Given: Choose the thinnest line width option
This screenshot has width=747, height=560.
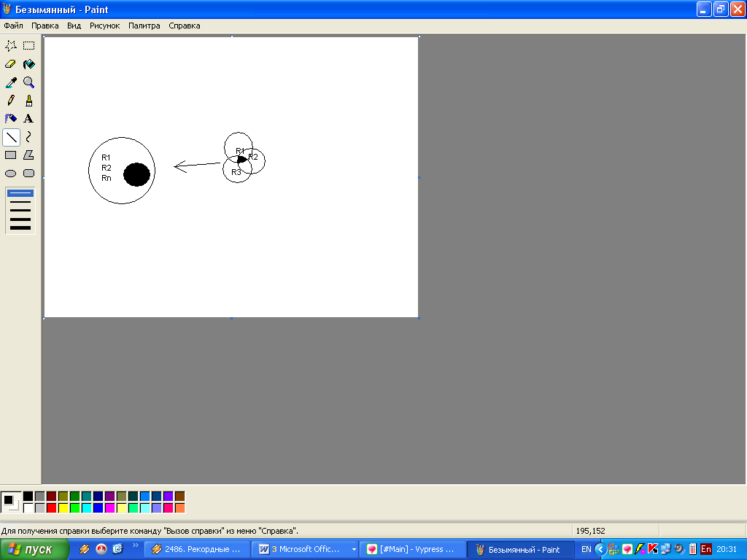Looking at the screenshot, I should (20, 193).
